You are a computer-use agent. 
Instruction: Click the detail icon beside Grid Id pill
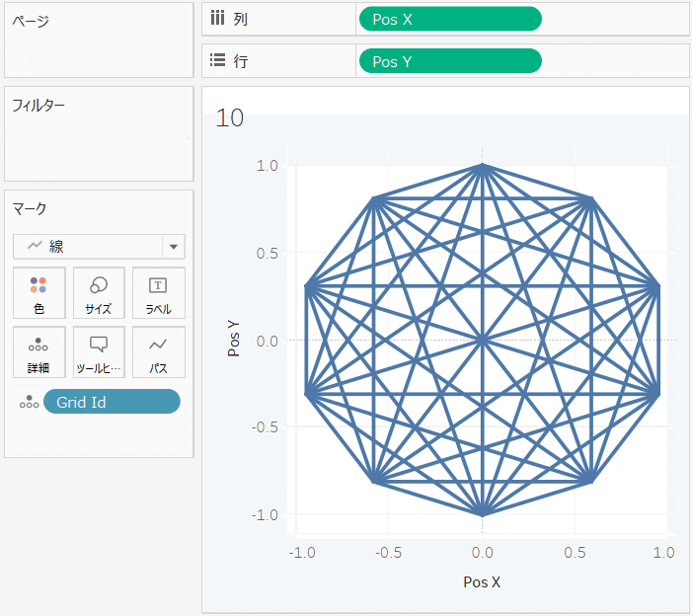click(30, 402)
